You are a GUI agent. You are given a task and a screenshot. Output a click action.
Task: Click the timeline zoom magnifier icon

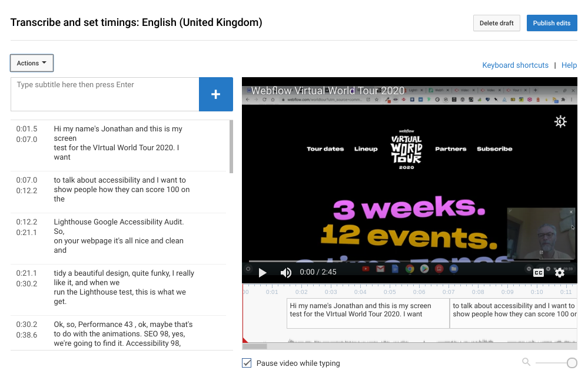coord(526,362)
